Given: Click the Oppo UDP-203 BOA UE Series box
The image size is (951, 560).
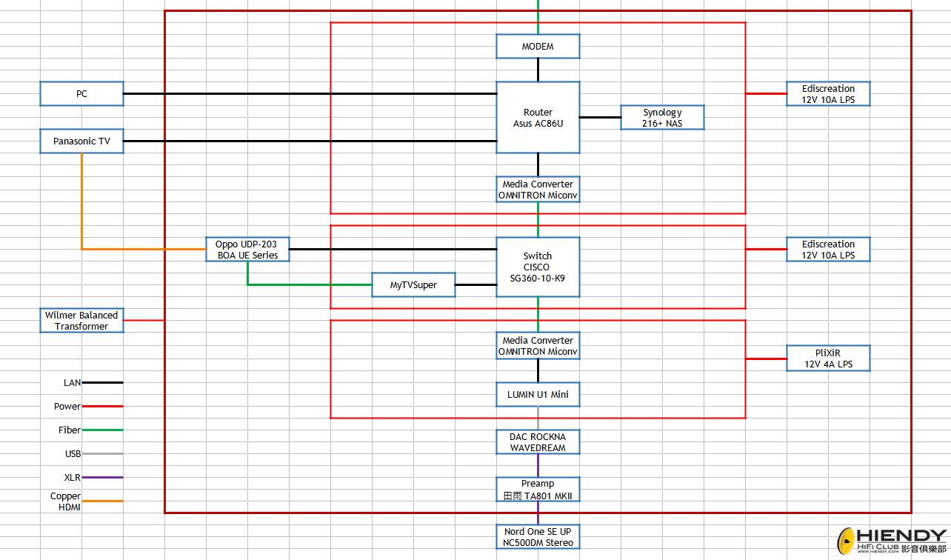Looking at the screenshot, I should tap(247, 249).
